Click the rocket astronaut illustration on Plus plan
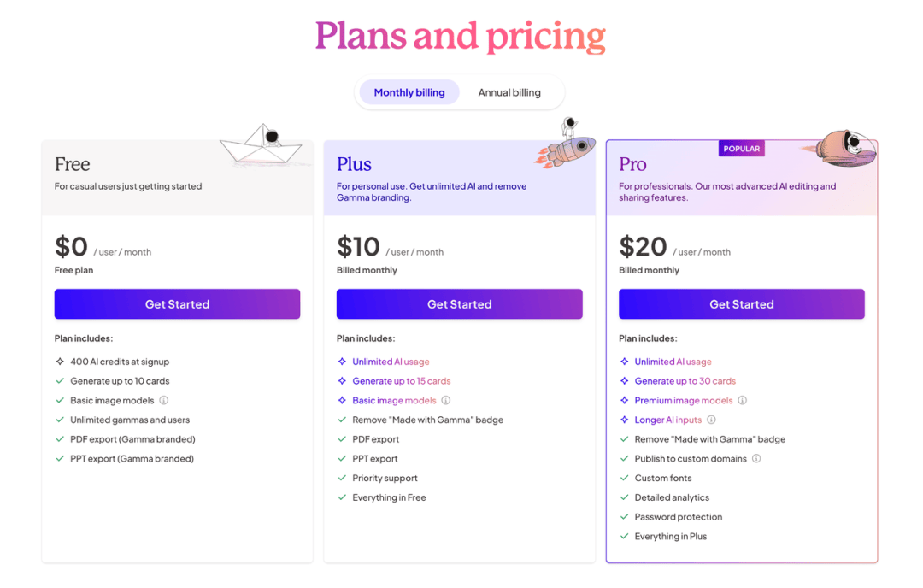The height and width of the screenshot is (588, 923). point(566,143)
